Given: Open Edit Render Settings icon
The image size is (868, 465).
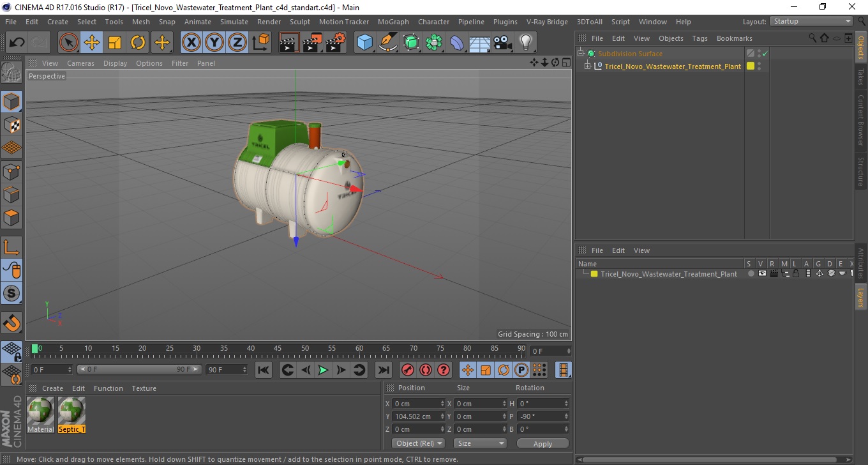Looking at the screenshot, I should click(336, 43).
